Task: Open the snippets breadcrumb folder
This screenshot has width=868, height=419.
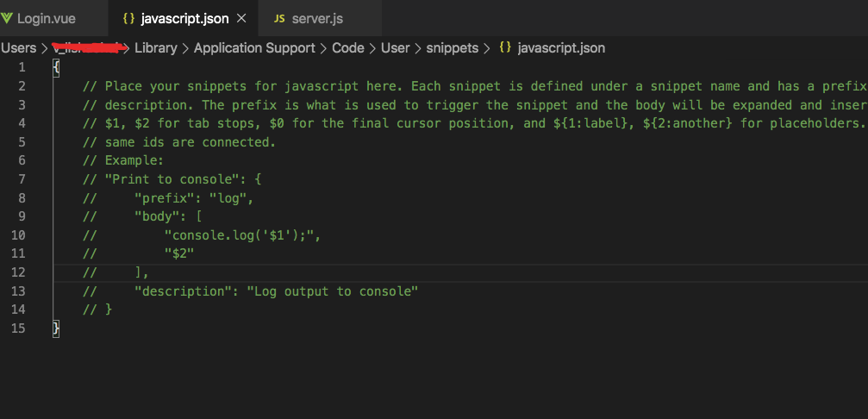Action: [x=452, y=48]
